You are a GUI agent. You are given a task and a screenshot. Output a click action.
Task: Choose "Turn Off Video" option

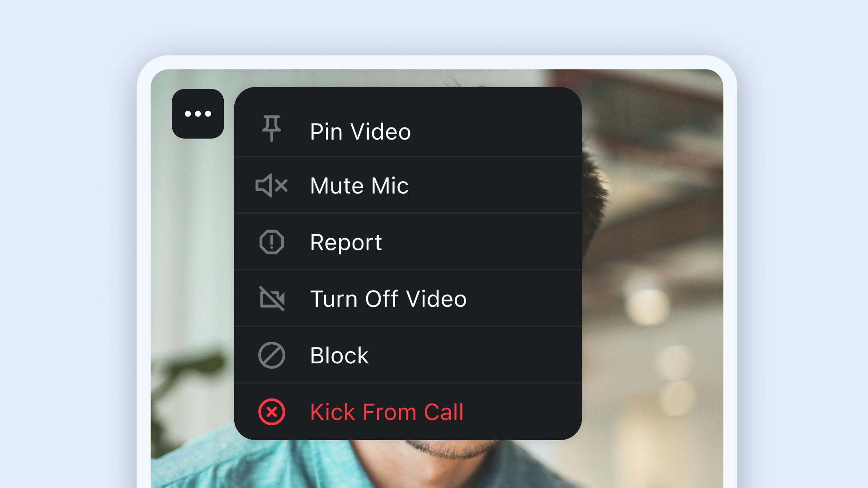tap(388, 299)
